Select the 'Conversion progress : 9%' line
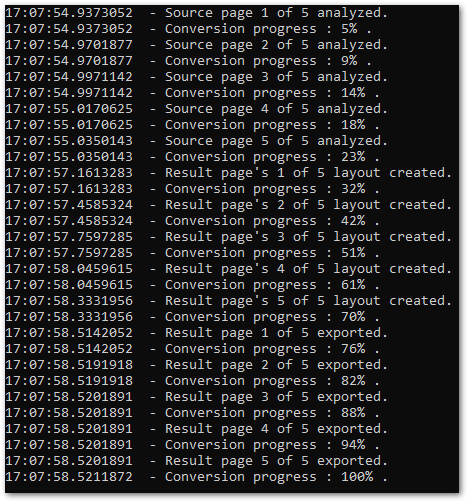The width and height of the screenshot is (468, 502). 188,61
